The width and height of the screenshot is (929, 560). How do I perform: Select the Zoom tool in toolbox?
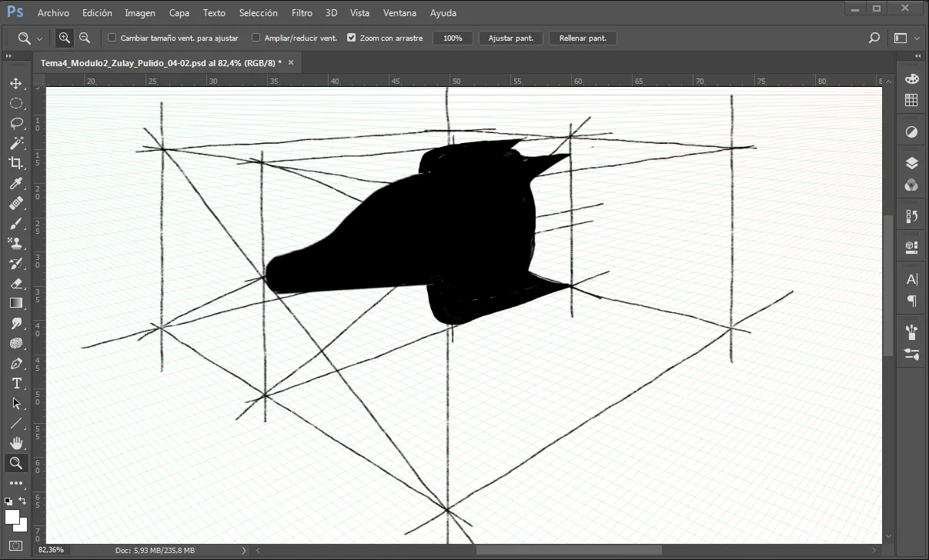(16, 463)
